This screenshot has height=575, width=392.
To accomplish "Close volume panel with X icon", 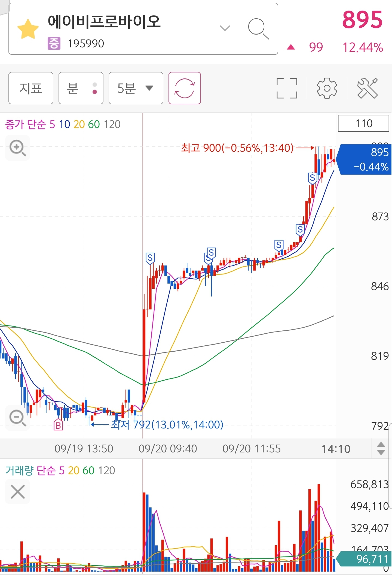I will coord(18,492).
